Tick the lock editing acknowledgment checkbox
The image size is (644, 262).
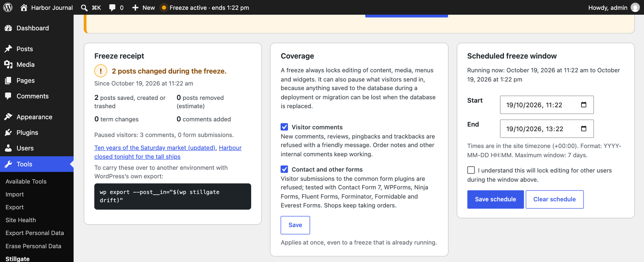tap(471, 170)
